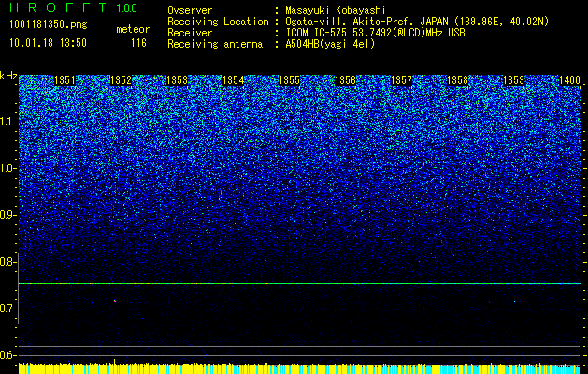Image resolution: width=588 pixels, height=374 pixels.
Task: Click the 1354 time marker
Action: coord(234,80)
